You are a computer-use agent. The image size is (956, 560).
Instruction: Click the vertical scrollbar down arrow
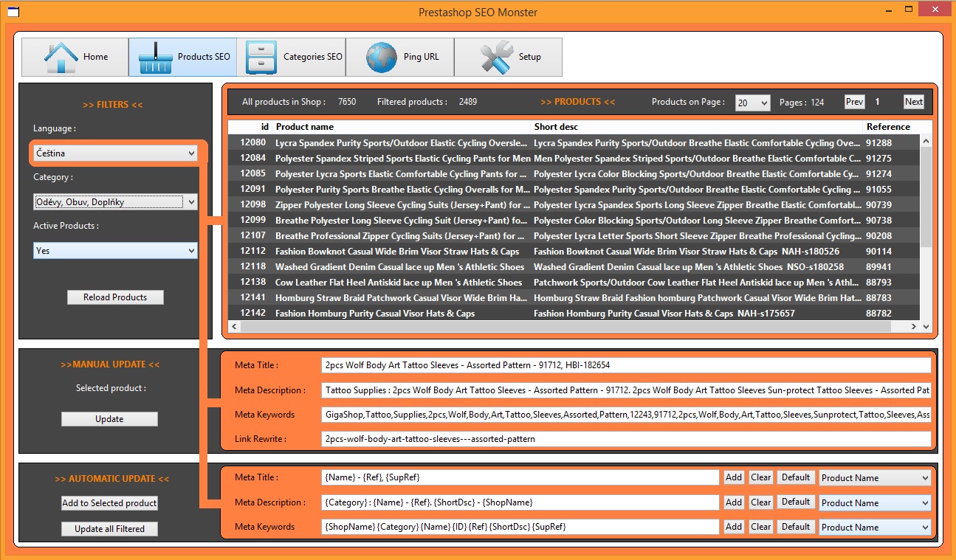coord(926,326)
